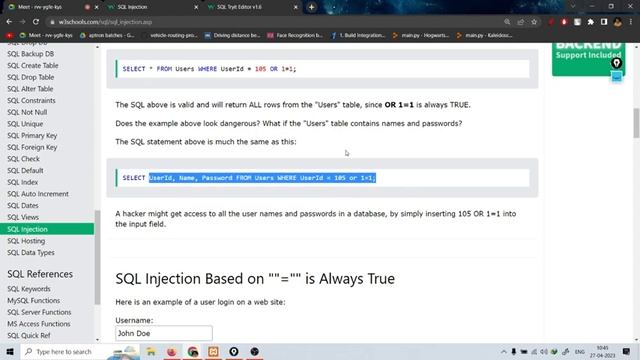The image size is (640, 360).
Task: Open SQL Create Table in the sidebar
Action: coord(33,66)
